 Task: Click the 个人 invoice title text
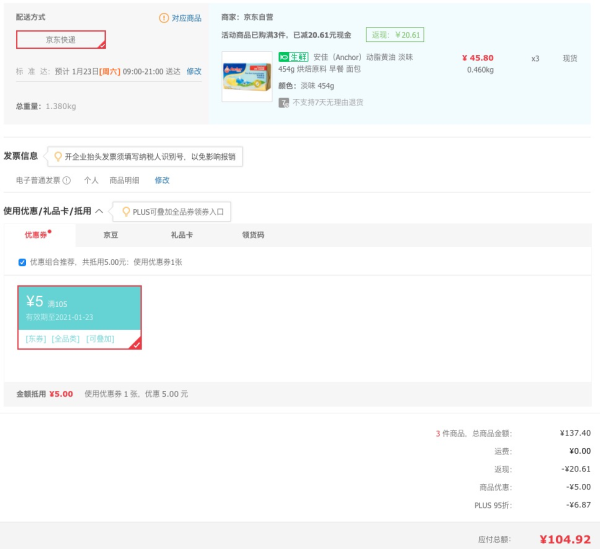coord(91,180)
